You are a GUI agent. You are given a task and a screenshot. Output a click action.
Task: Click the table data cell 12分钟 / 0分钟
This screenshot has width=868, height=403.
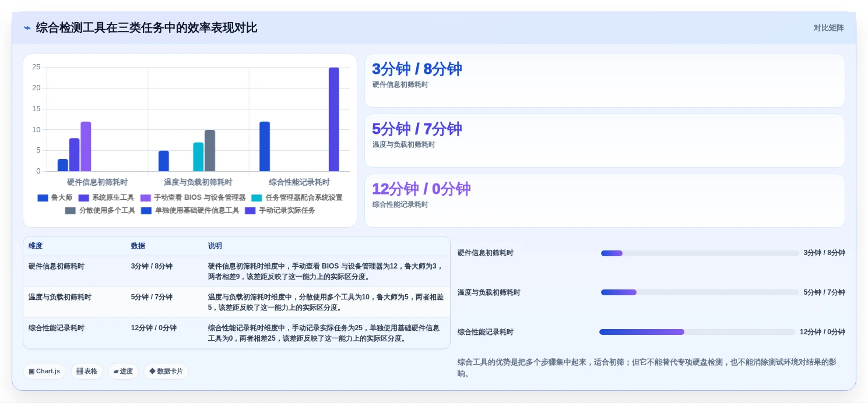(154, 328)
